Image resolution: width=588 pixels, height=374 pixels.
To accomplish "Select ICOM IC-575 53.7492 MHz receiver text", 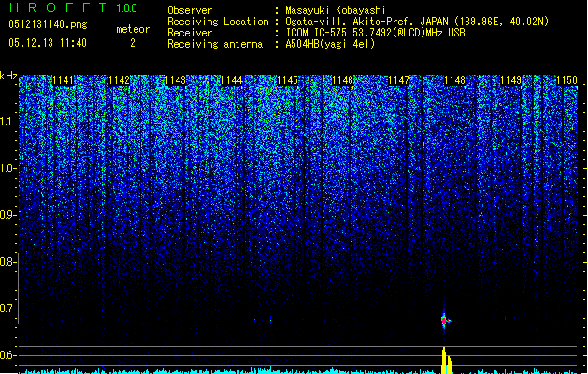I will click(375, 33).
